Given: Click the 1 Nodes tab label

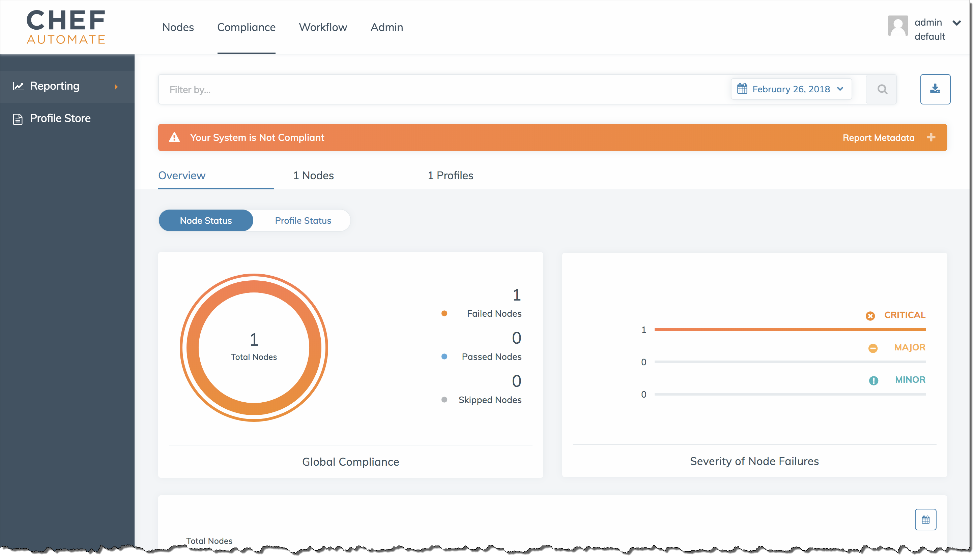Looking at the screenshot, I should tap(313, 175).
